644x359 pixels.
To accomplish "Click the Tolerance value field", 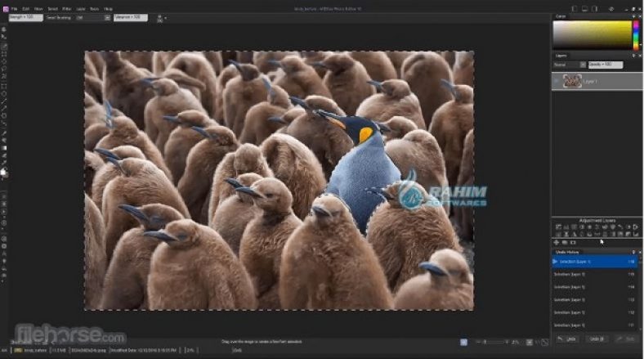I will tap(131, 18).
